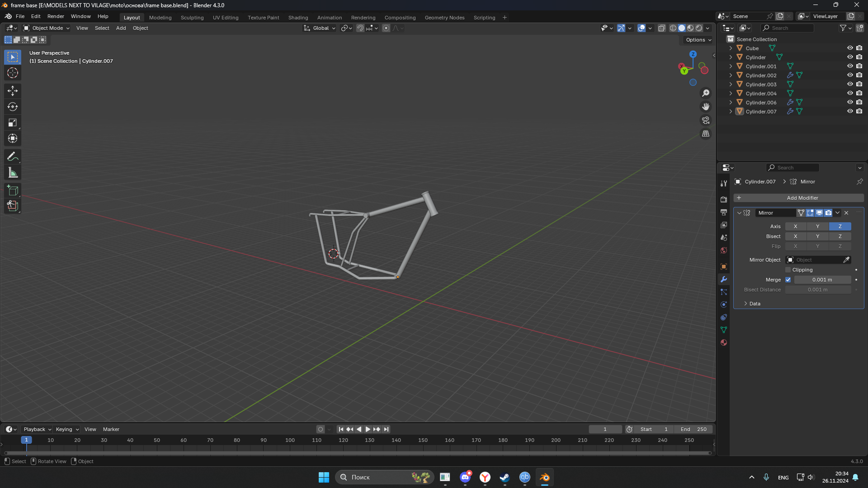Image resolution: width=868 pixels, height=488 pixels.
Task: Open the Global transform orientation dropdown
Action: 320,28
